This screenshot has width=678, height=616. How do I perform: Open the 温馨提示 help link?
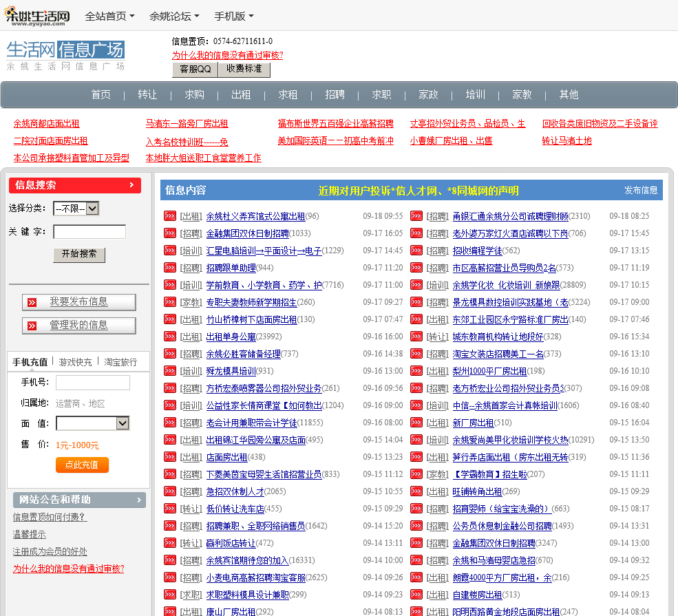29,534
